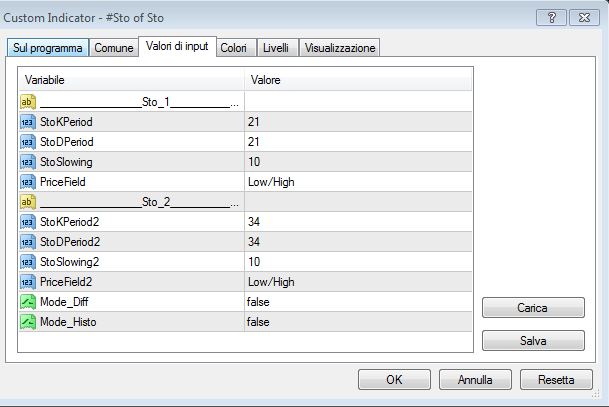Switch to the Colori tab
609x407 pixels.
tap(233, 48)
